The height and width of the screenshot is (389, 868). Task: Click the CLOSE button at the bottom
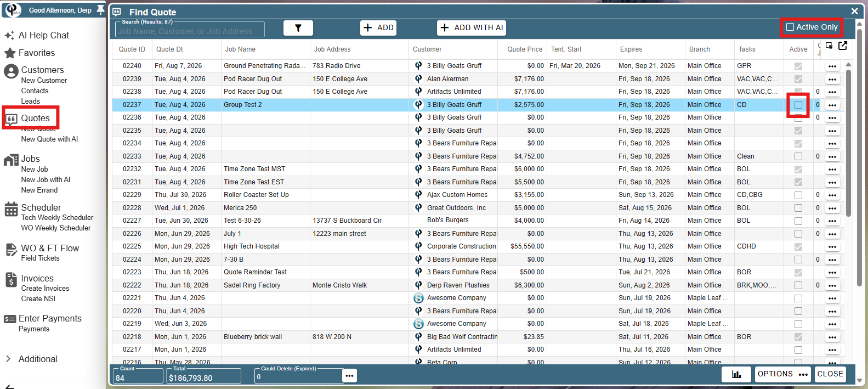tap(830, 374)
